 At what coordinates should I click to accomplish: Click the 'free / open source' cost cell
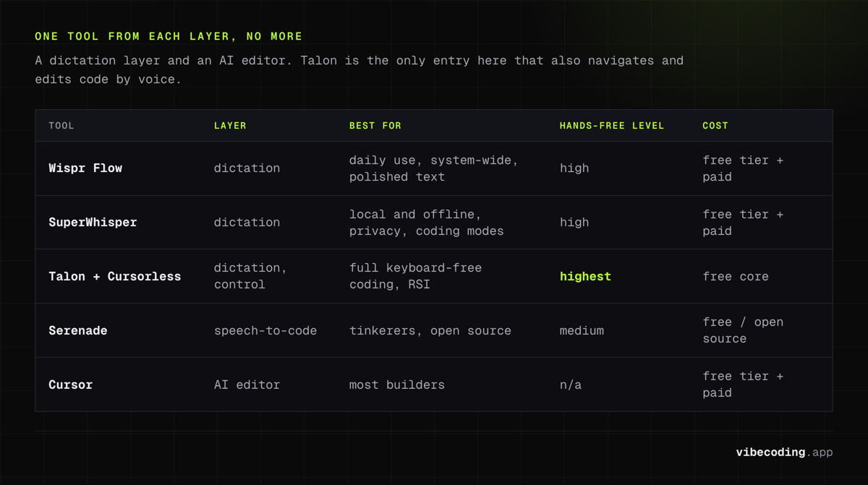pos(743,330)
